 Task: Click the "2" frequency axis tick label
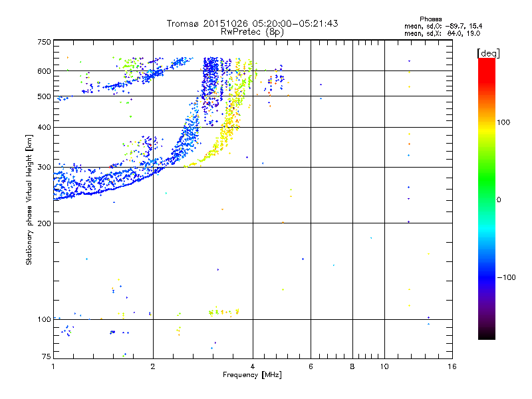153,366
